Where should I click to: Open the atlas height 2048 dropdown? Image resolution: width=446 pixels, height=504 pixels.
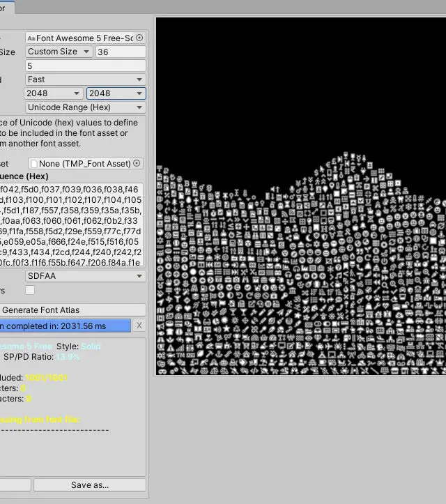[116, 93]
